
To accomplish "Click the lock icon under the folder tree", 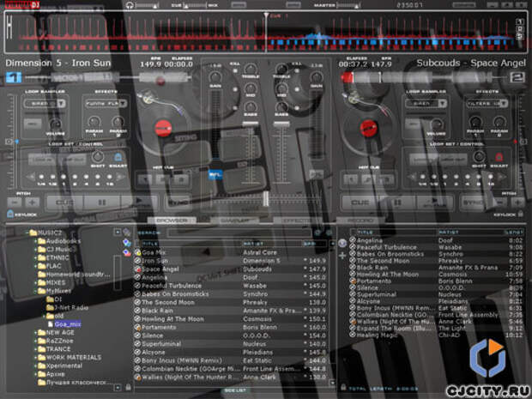I will pyautogui.click(x=128, y=388).
